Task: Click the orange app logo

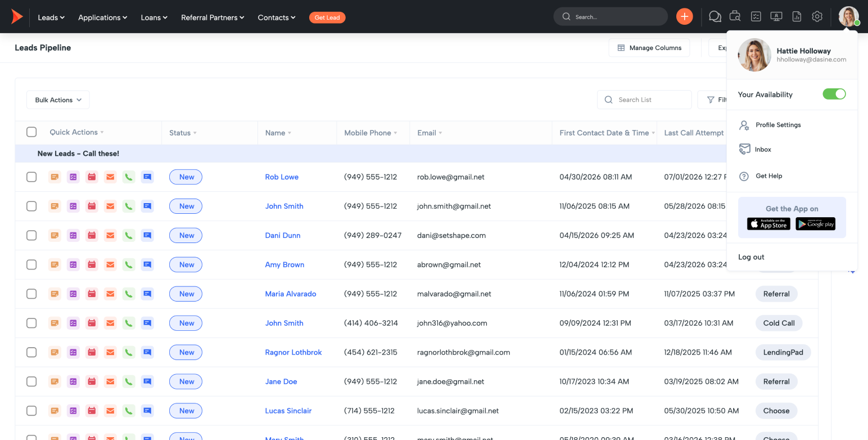Action: point(17,17)
